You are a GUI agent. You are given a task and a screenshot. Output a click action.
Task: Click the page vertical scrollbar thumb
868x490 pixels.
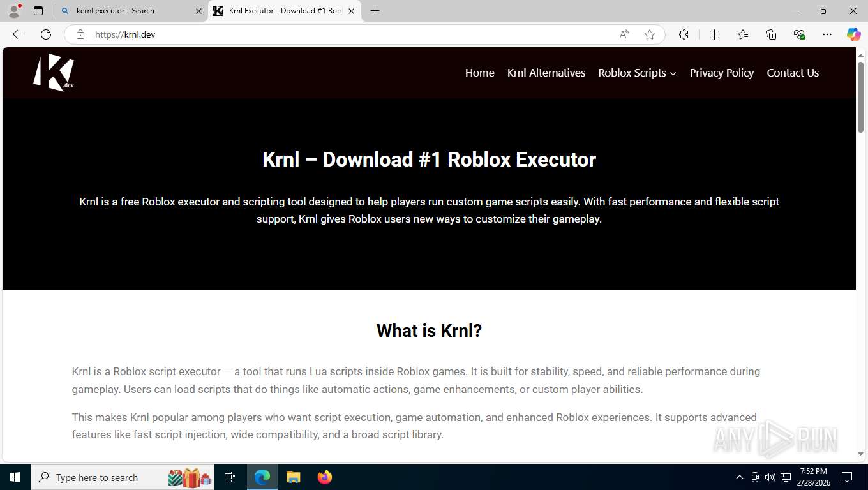click(x=860, y=97)
